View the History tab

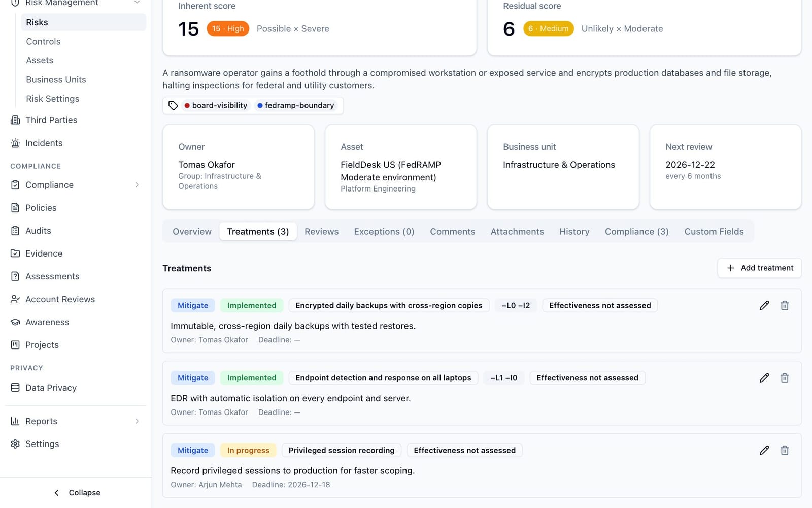coord(574,231)
